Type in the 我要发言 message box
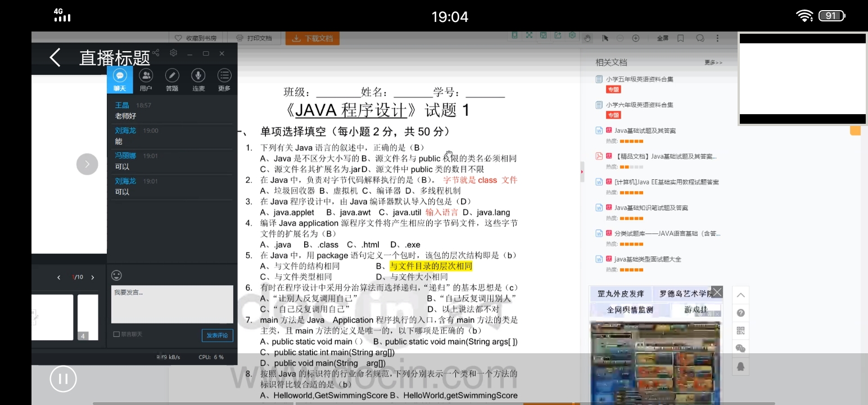 point(171,304)
